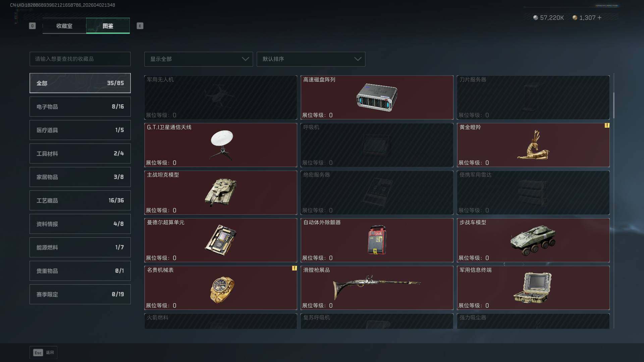Select the 高速磁盘阵列 disk array item

377,98
